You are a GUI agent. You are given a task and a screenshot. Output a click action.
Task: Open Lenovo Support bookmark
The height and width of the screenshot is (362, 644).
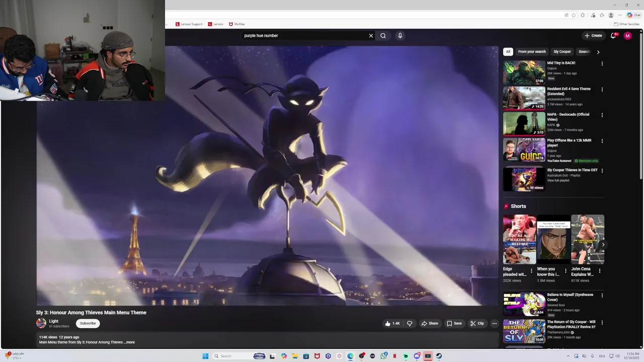coord(189,24)
